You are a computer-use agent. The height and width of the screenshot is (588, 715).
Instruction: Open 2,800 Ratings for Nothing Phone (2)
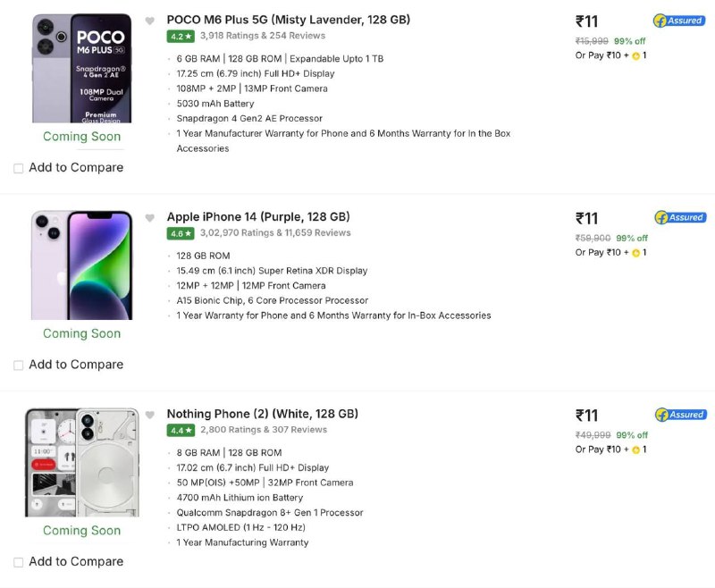coord(229,431)
